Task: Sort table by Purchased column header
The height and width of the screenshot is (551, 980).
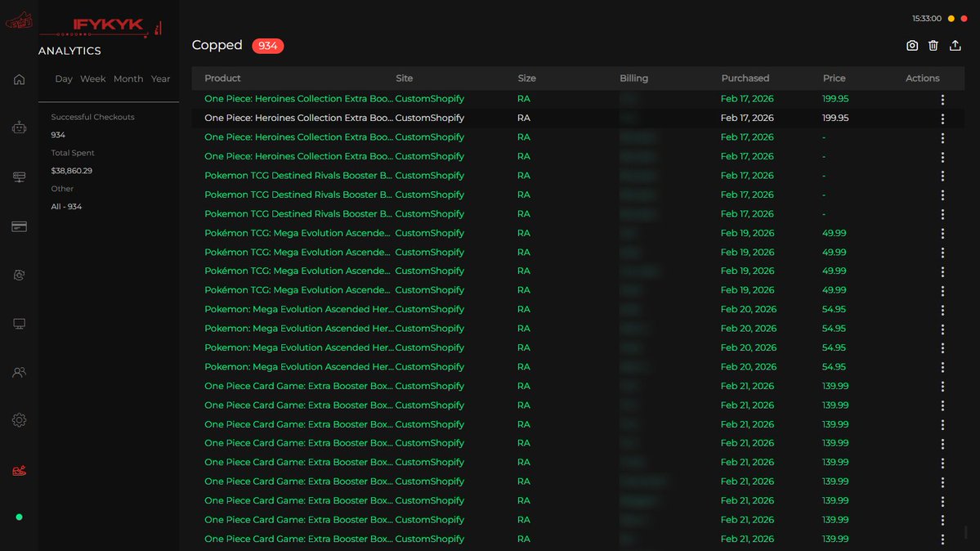Action: coord(745,78)
